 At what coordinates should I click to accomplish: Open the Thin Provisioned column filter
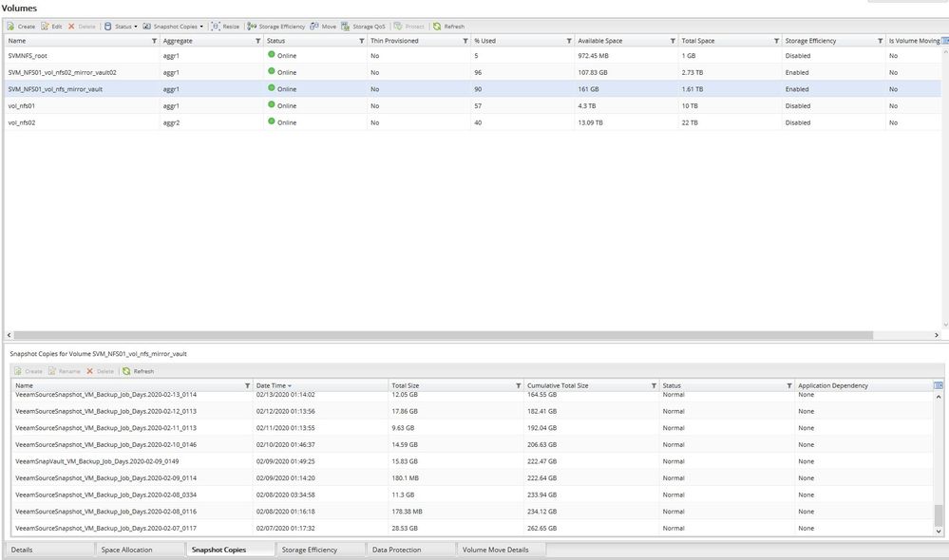(465, 41)
